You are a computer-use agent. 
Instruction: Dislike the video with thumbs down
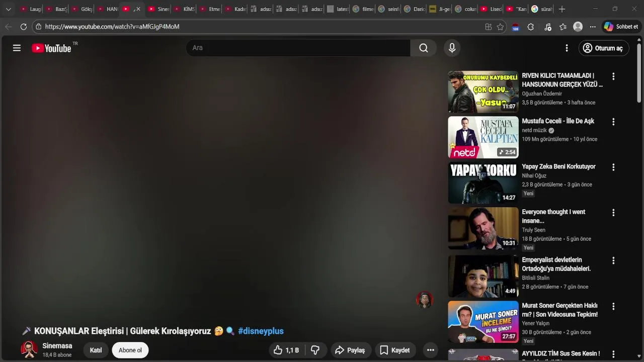tap(315, 350)
